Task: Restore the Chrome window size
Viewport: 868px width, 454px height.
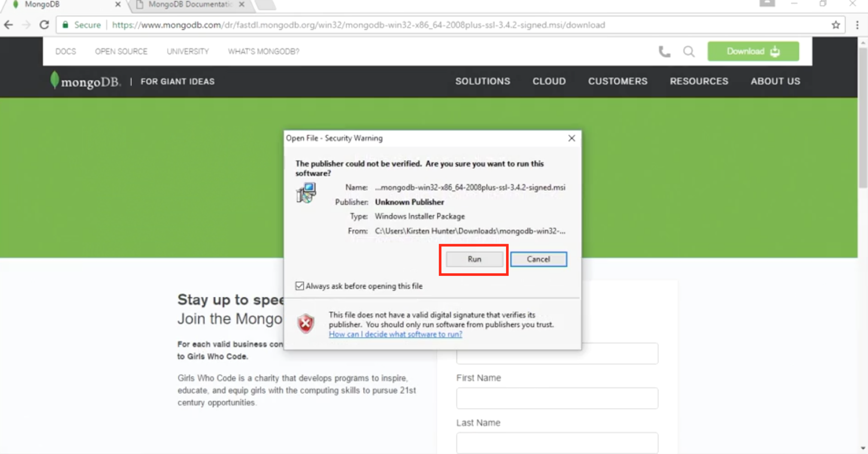Action: click(823, 3)
